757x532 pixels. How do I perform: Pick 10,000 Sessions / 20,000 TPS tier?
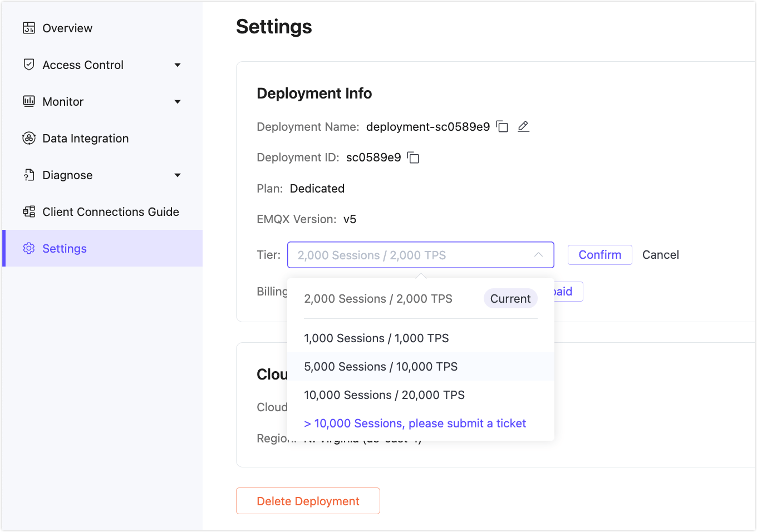click(384, 395)
